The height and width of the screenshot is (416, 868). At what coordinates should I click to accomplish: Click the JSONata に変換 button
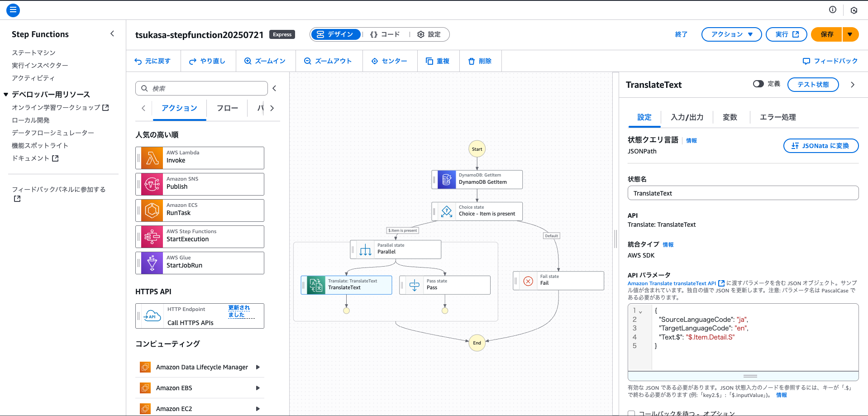821,146
